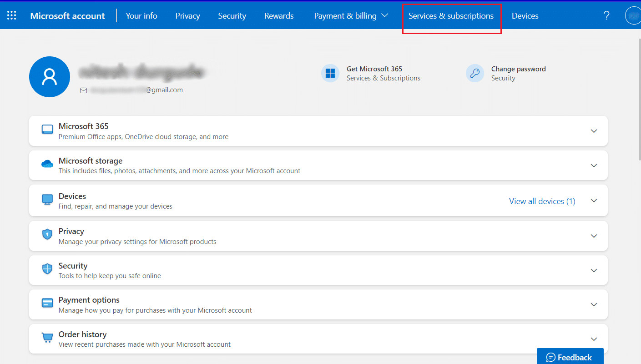Switch to the Rewards tab

(279, 15)
